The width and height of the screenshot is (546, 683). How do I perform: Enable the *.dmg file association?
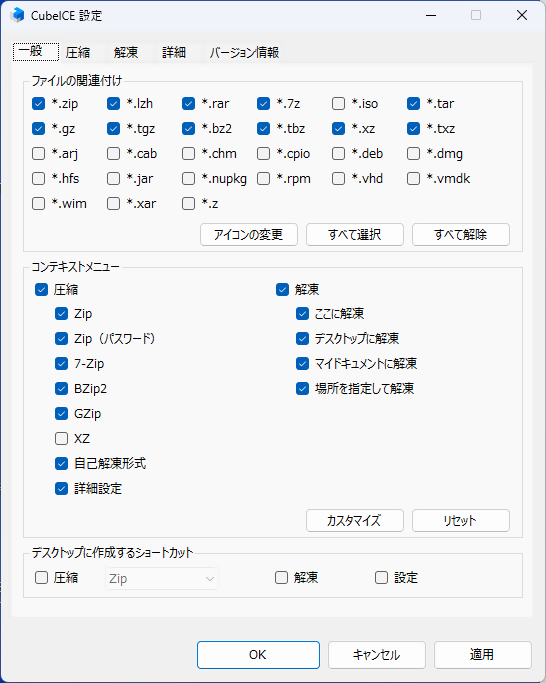[413, 153]
